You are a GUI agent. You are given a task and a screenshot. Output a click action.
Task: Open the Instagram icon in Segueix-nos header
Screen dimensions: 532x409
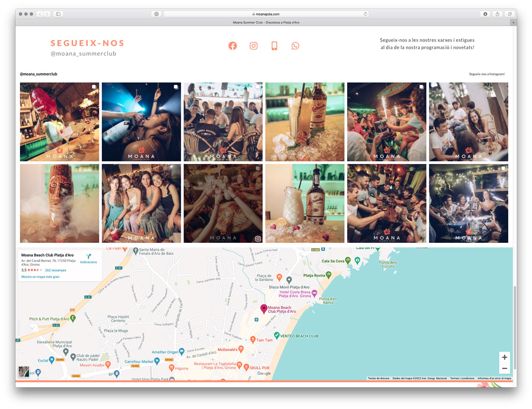click(254, 46)
